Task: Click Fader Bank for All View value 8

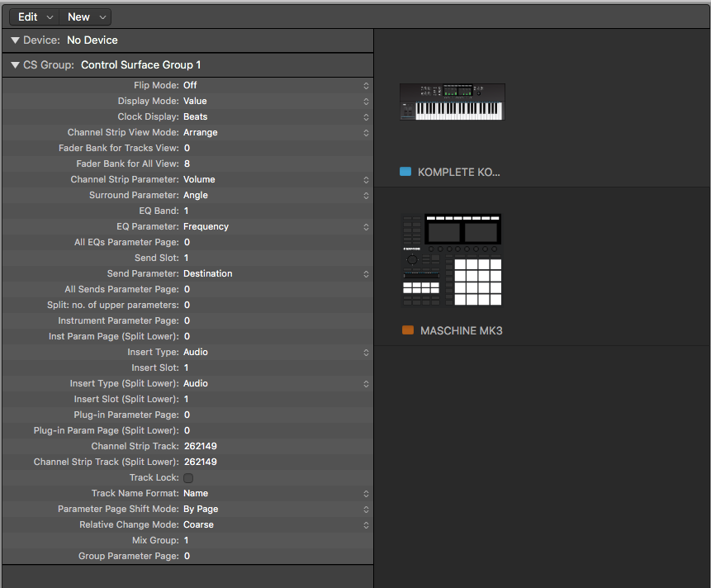Action: coord(187,164)
